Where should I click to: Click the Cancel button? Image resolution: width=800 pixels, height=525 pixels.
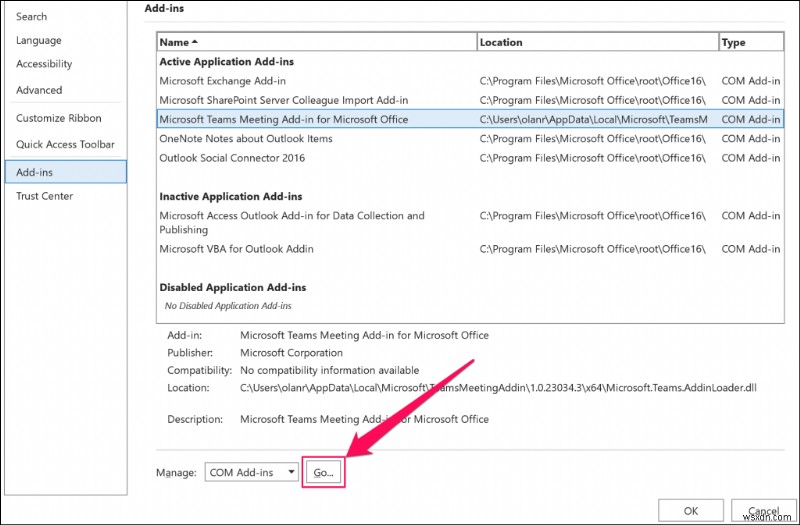click(x=763, y=511)
